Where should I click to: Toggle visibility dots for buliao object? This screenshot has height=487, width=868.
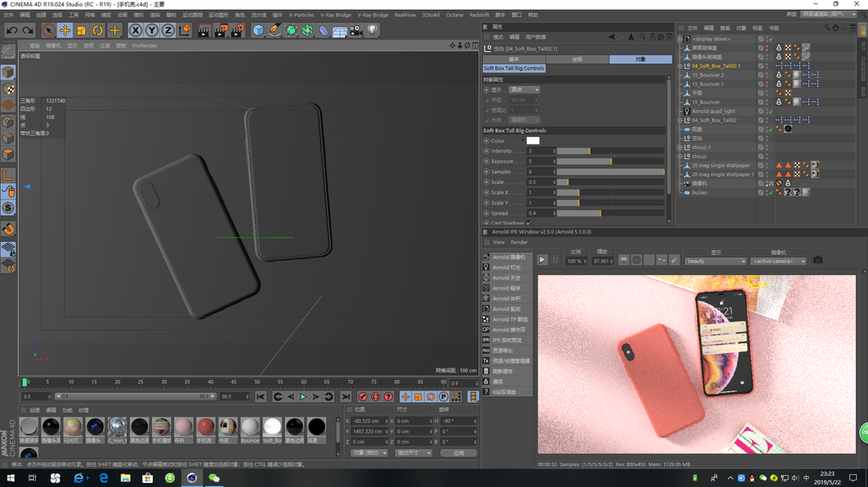767,192
